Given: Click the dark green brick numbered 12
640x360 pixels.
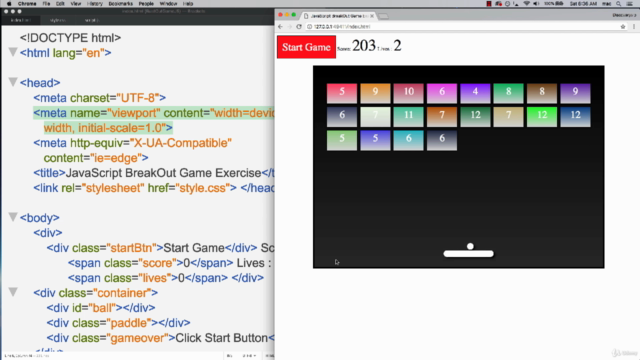Looking at the screenshot, I should (x=475, y=117).
